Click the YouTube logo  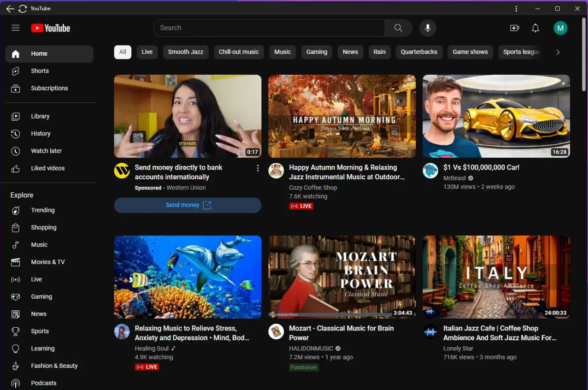click(51, 28)
